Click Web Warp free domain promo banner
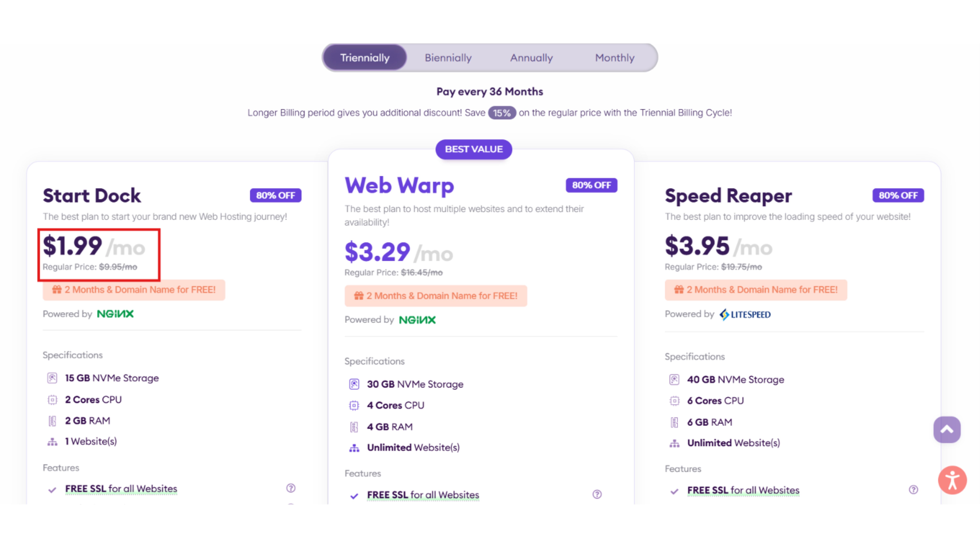Viewport: 980px width, 542px height. [436, 296]
